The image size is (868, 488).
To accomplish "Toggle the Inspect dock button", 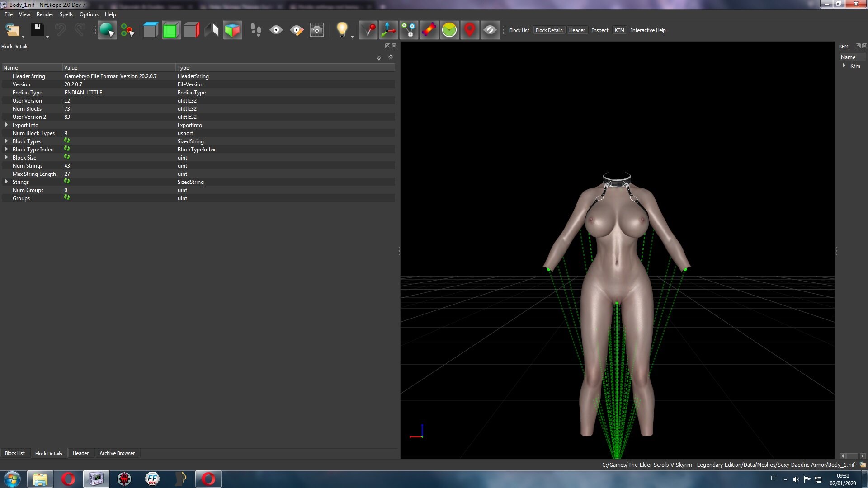I will tap(600, 30).
